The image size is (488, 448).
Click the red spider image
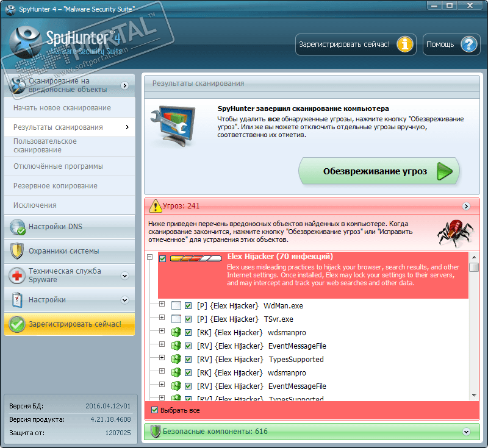pos(454,233)
